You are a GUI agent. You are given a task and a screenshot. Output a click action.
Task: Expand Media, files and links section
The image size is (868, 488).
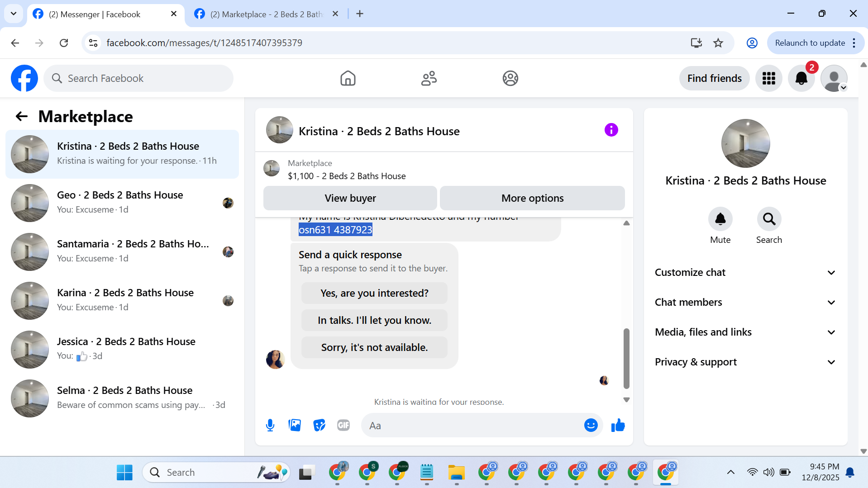[745, 332]
